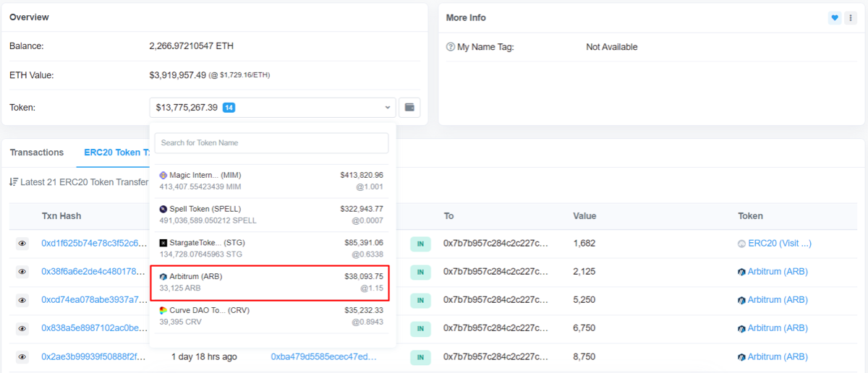
Task: Click the Txn Hash column header
Action: click(x=61, y=216)
